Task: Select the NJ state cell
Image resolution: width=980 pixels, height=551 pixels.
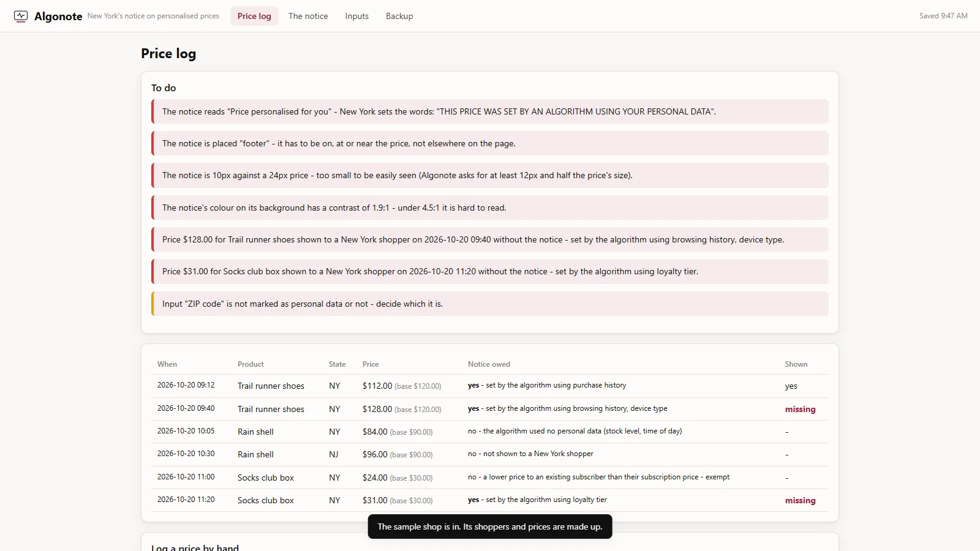Action: click(x=334, y=454)
